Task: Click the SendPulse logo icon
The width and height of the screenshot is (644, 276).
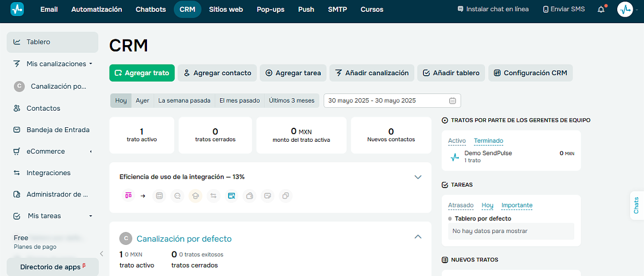Action: pos(17,9)
